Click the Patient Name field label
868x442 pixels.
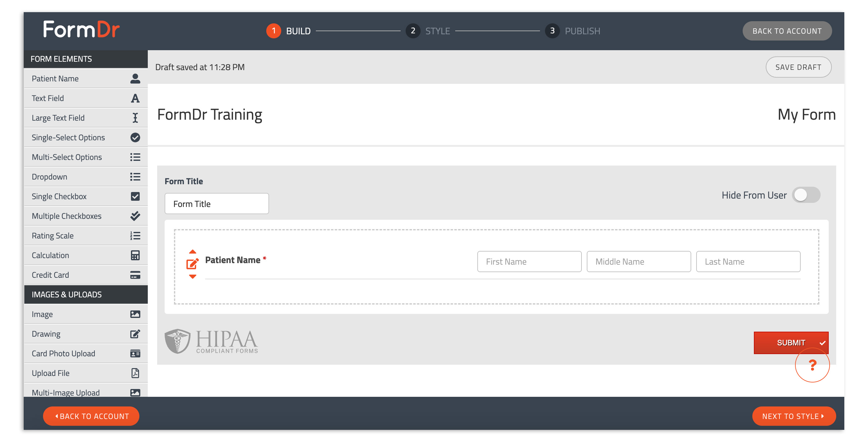tap(233, 260)
